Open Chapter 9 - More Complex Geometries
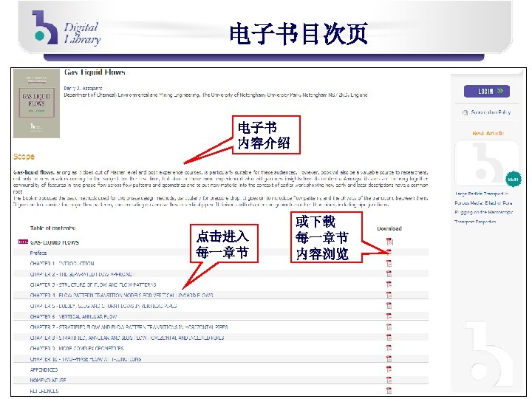 pos(77,348)
